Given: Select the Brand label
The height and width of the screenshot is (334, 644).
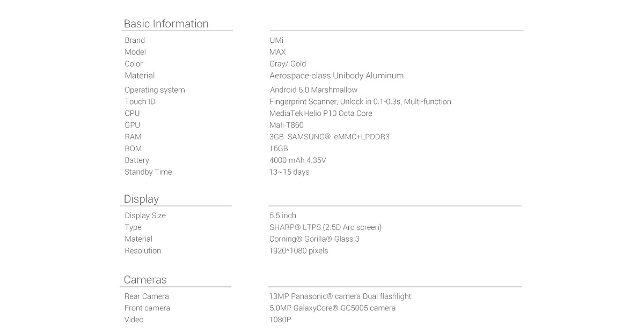Looking at the screenshot, I should [135, 40].
